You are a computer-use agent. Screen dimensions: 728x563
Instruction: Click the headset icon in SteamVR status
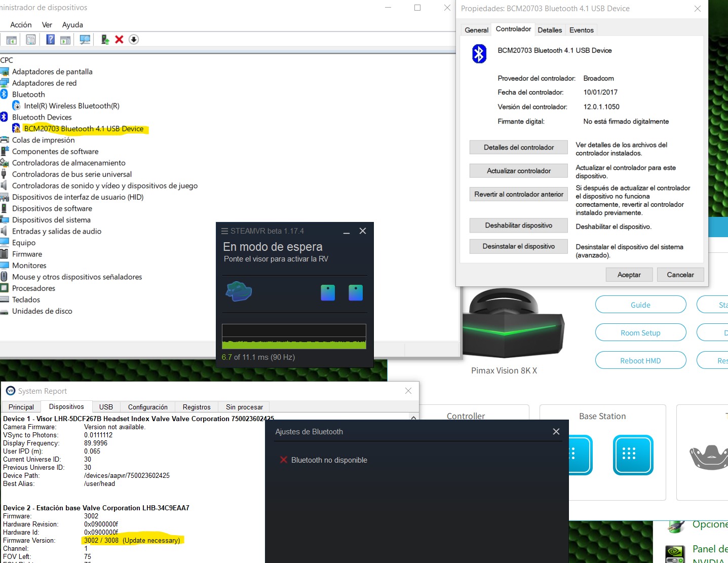tap(239, 291)
